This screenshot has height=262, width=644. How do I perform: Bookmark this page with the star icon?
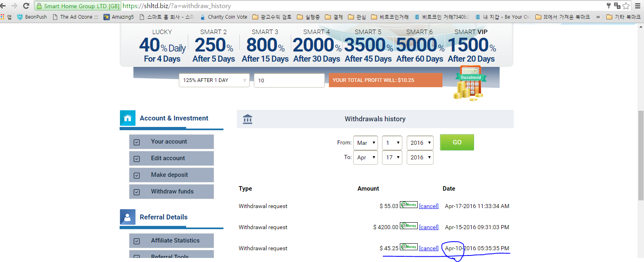coord(626,6)
